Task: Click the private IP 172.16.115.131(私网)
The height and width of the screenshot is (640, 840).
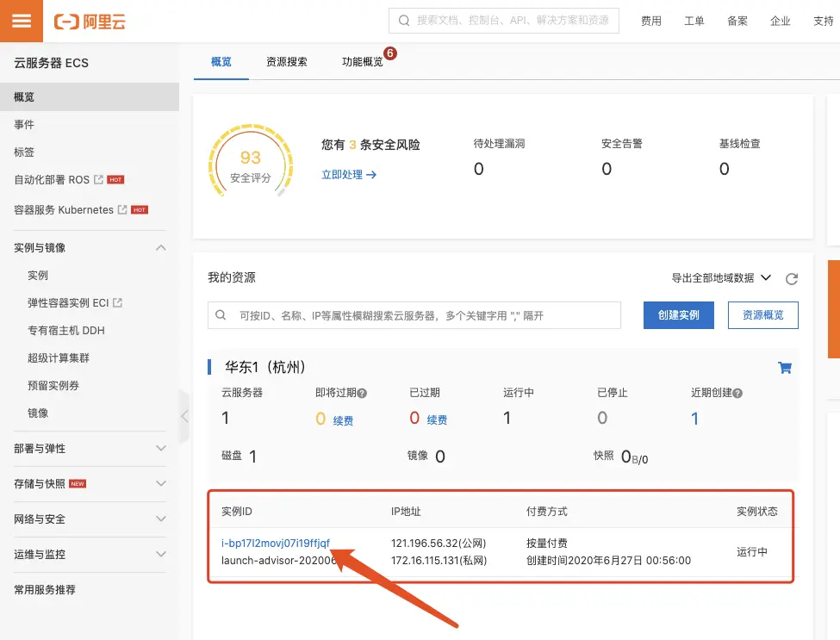Action: point(439,560)
